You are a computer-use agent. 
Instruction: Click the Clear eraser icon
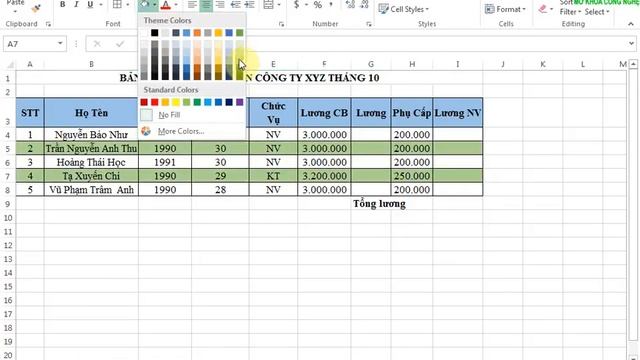click(x=543, y=9)
